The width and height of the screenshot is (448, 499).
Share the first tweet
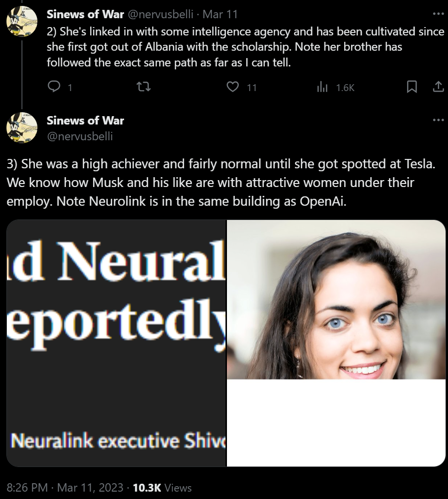[439, 87]
